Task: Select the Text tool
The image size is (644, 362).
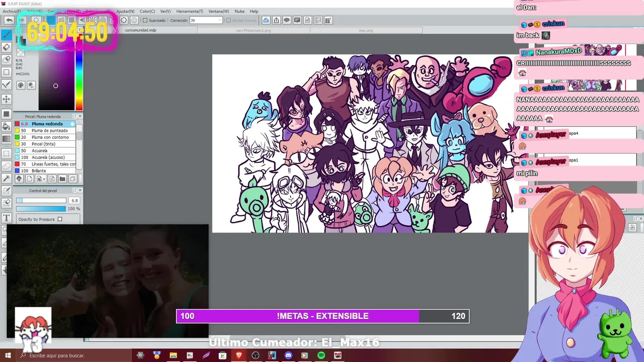Action: [7, 218]
